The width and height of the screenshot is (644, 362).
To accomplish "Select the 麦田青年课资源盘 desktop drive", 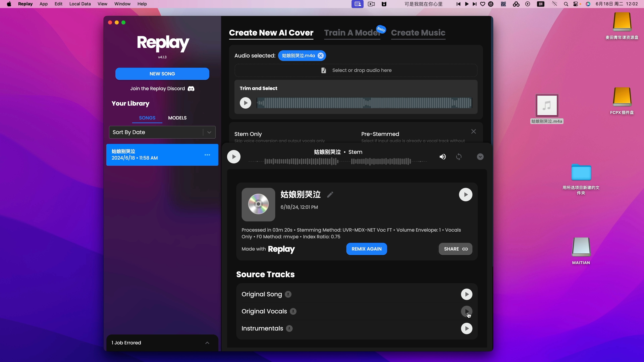I will tap(622, 26).
